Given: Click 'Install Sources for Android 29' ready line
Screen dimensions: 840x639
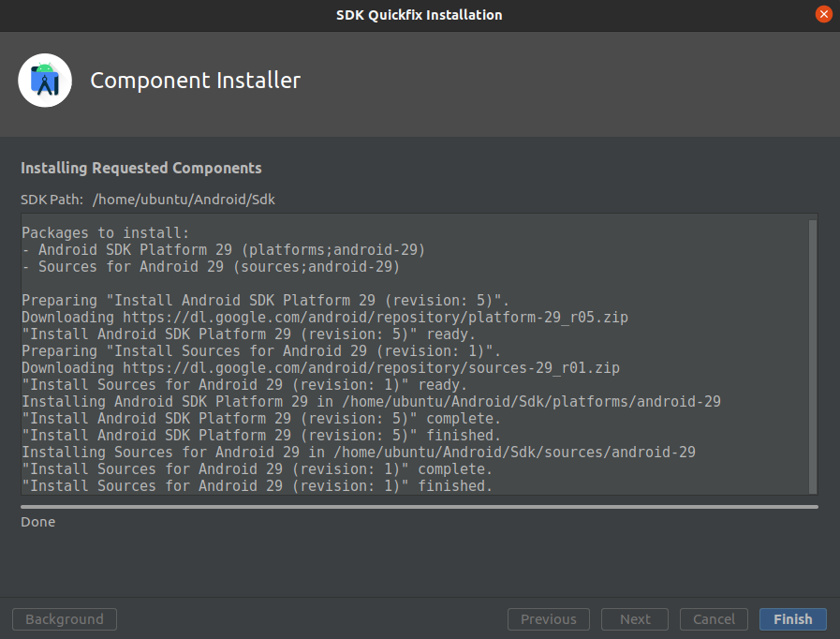Looking at the screenshot, I should click(x=244, y=385).
